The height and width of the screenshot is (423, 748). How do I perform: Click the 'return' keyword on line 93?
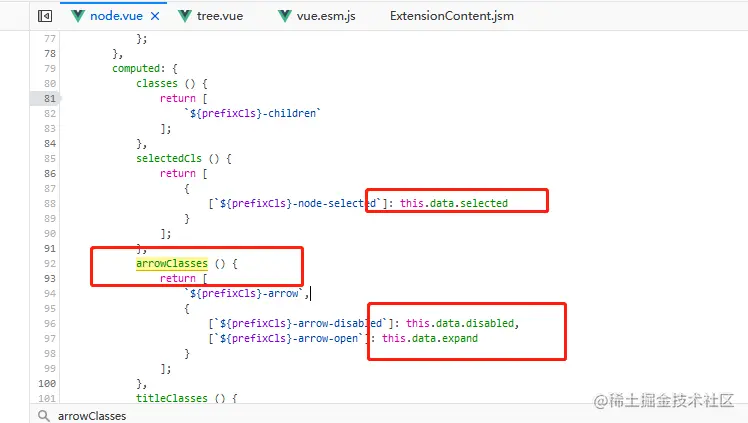click(x=178, y=278)
